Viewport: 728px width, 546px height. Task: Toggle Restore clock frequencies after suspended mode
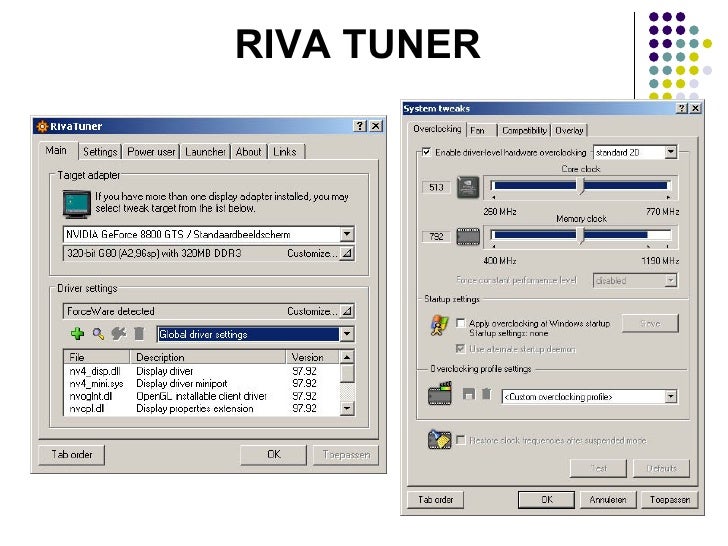click(x=461, y=440)
